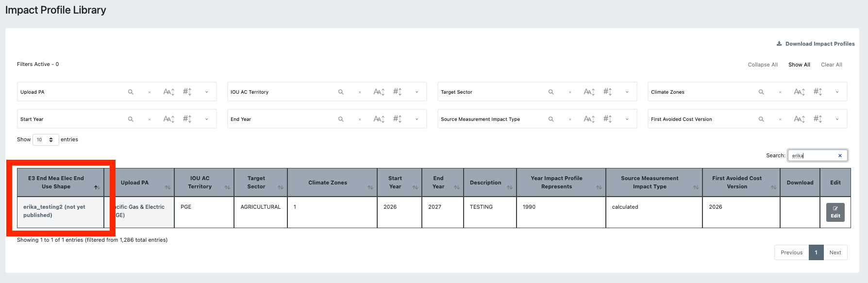This screenshot has height=283, width=868.
Task: Click search icon in First Avoided Cost Version filter
Action: [x=761, y=119]
